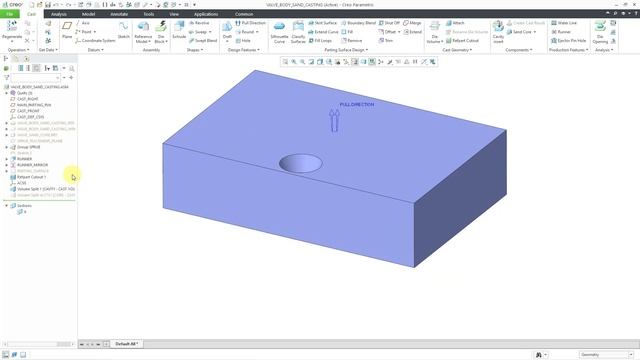Switch to the Annotate ribbon tab

119,14
